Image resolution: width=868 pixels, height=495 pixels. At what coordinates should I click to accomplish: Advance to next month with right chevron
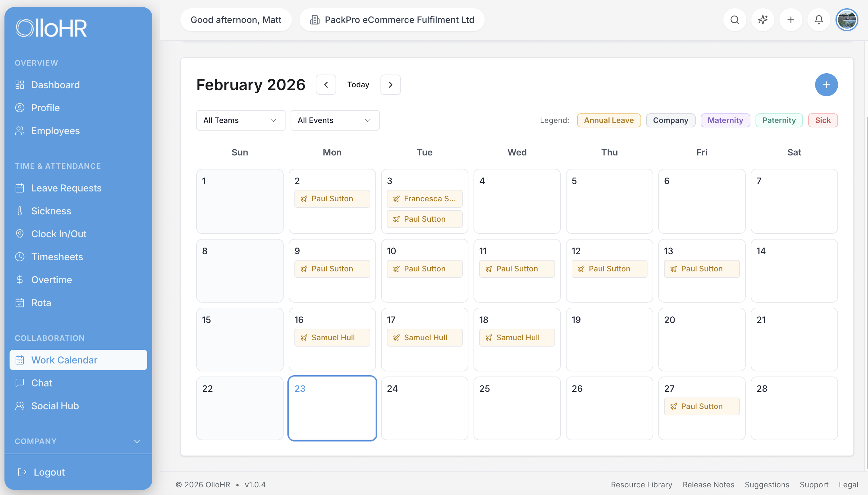[390, 85]
